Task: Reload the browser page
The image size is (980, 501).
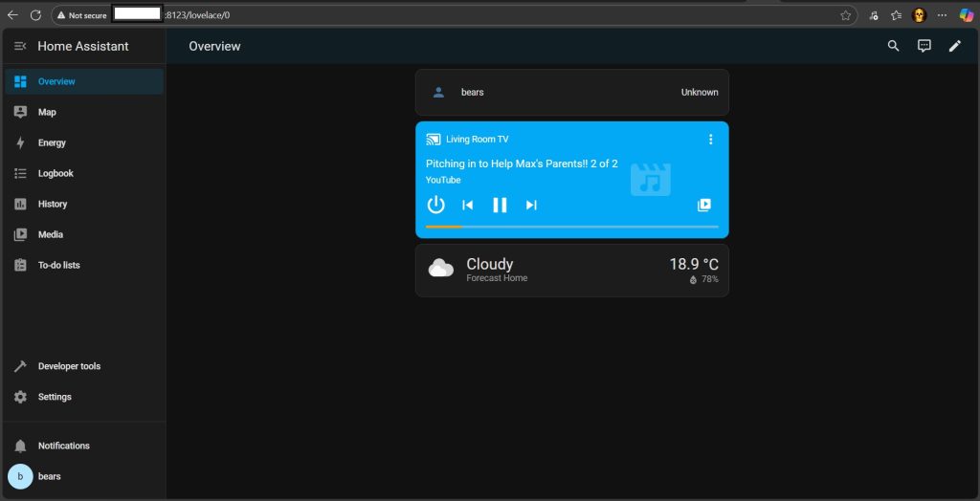Action: [x=35, y=15]
